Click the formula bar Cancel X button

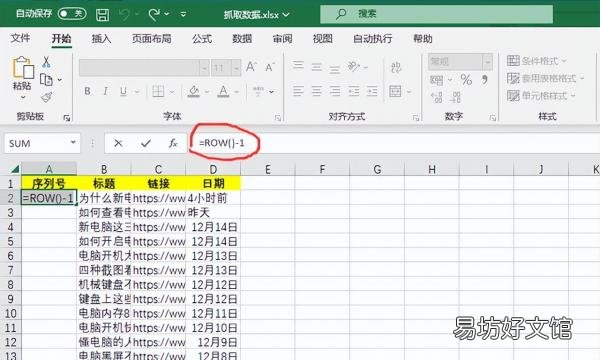[x=118, y=143]
